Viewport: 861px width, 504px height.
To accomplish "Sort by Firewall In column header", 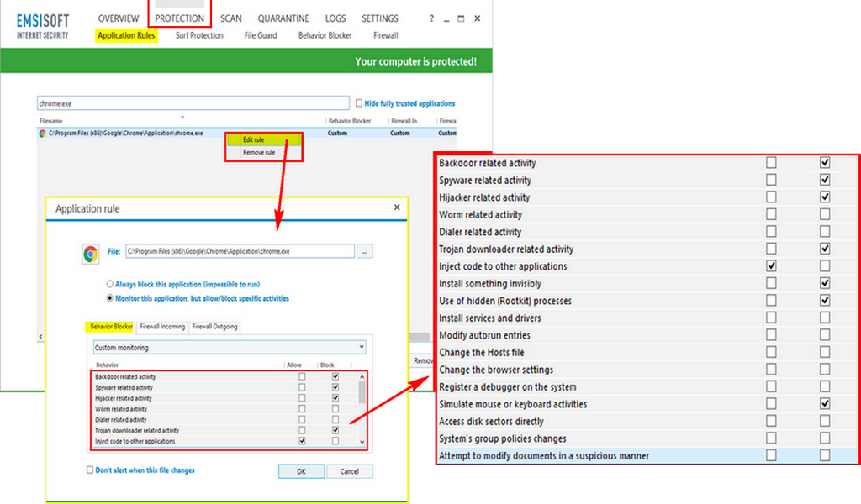I will [404, 121].
